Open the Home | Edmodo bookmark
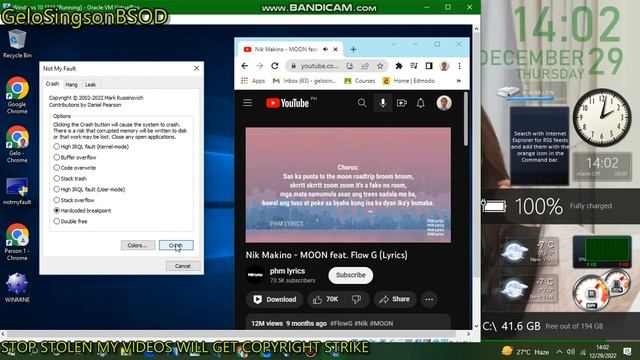 point(408,81)
